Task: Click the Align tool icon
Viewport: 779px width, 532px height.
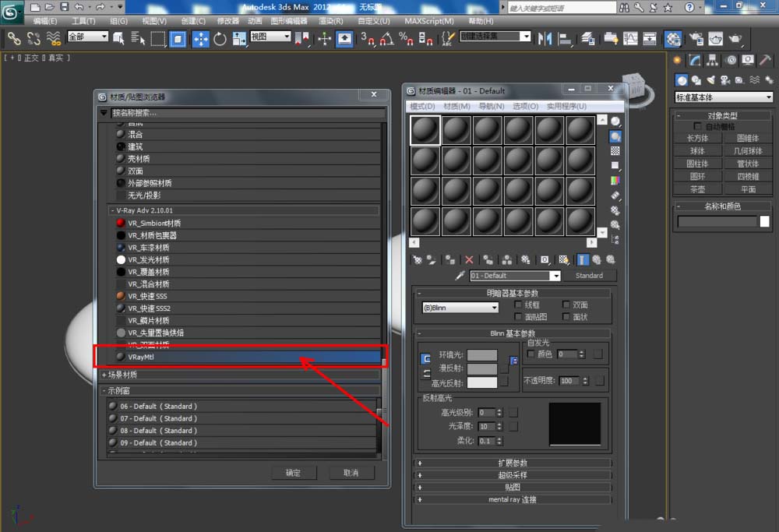Action: pyautogui.click(x=565, y=39)
